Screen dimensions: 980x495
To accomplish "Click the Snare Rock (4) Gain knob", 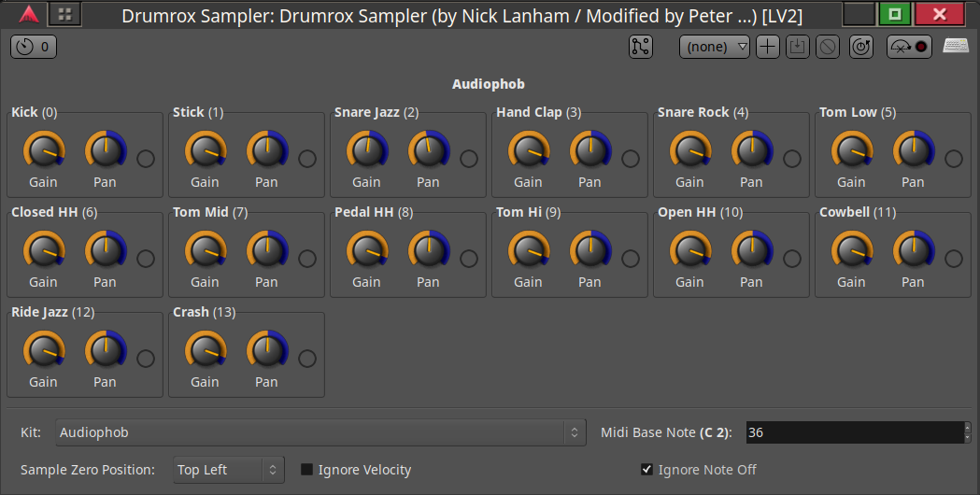I will pyautogui.click(x=690, y=150).
